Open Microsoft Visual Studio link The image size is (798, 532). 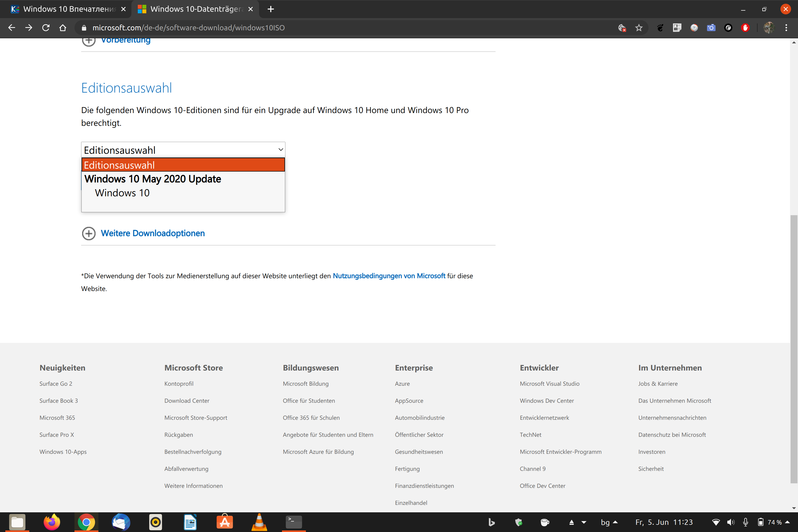click(549, 384)
